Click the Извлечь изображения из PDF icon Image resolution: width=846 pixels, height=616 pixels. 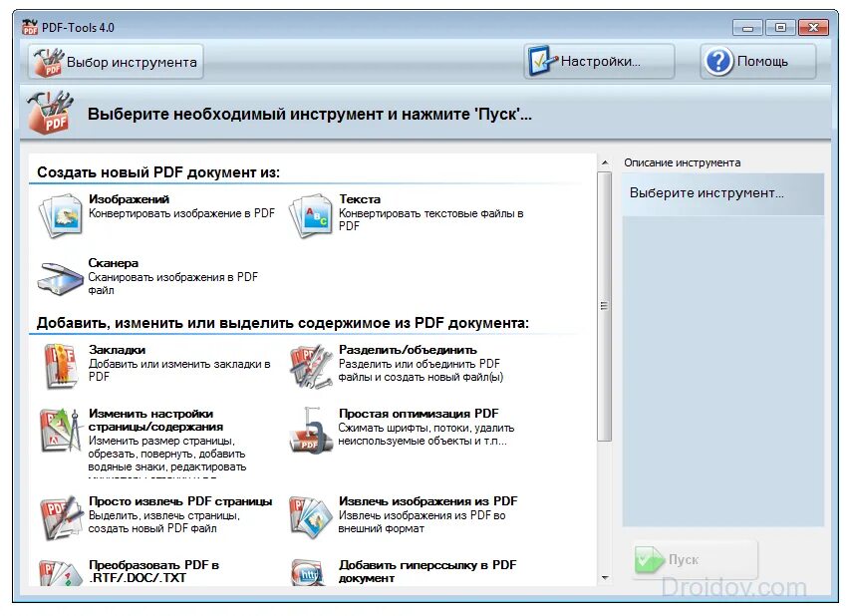click(311, 518)
